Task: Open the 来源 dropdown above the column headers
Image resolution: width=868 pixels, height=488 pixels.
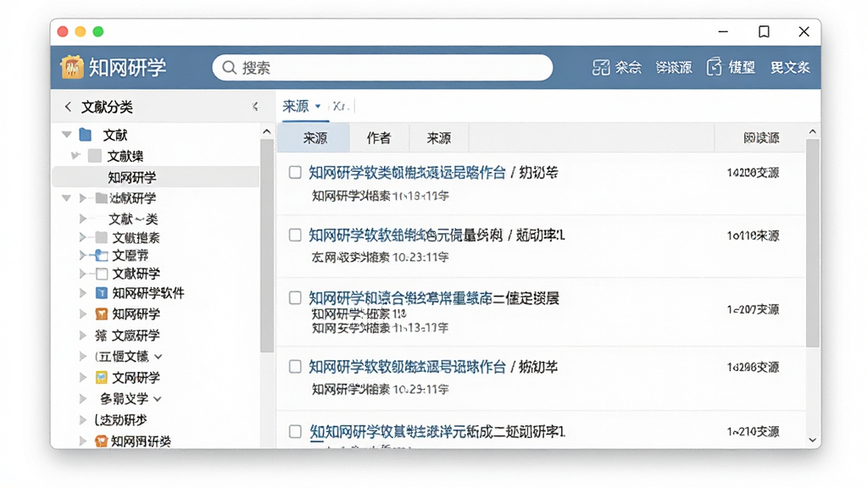Action: [x=302, y=106]
